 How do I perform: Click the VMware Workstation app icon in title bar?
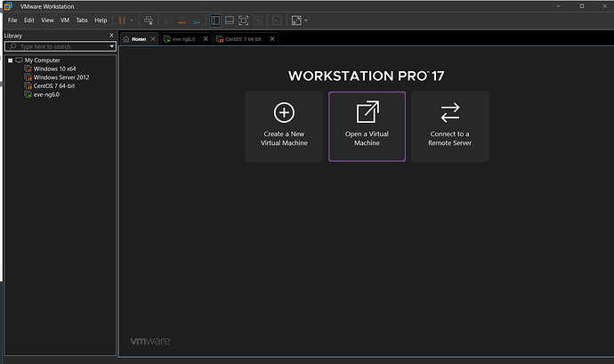click(x=8, y=6)
